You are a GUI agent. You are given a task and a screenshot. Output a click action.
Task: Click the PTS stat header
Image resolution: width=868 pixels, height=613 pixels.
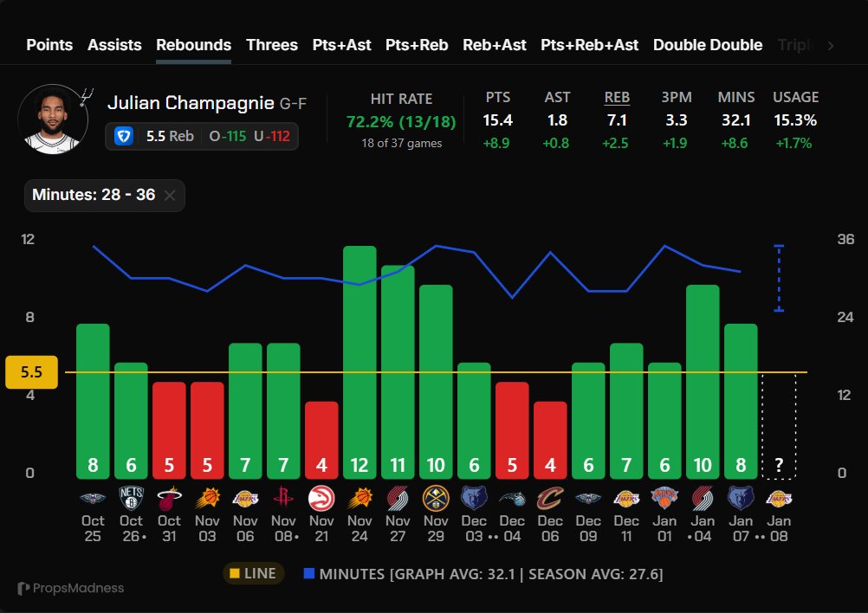point(497,97)
